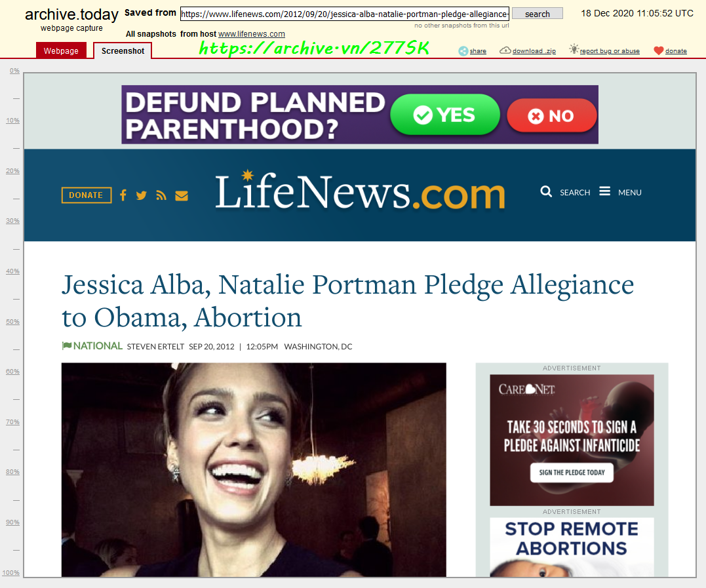The image size is (706, 588).
Task: Click the article headline about Jessica Alba
Action: 347,301
